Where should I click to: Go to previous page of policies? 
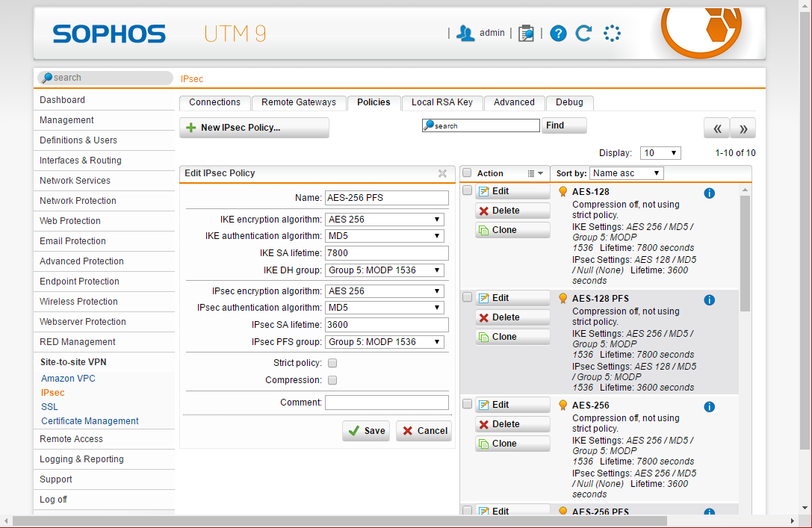coord(716,128)
